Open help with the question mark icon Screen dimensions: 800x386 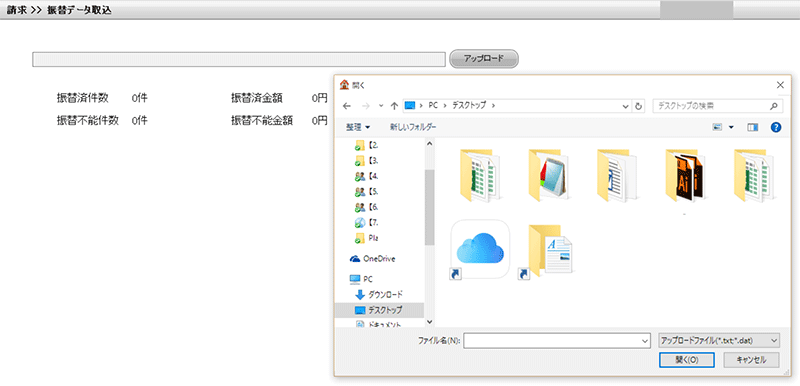pos(776,127)
